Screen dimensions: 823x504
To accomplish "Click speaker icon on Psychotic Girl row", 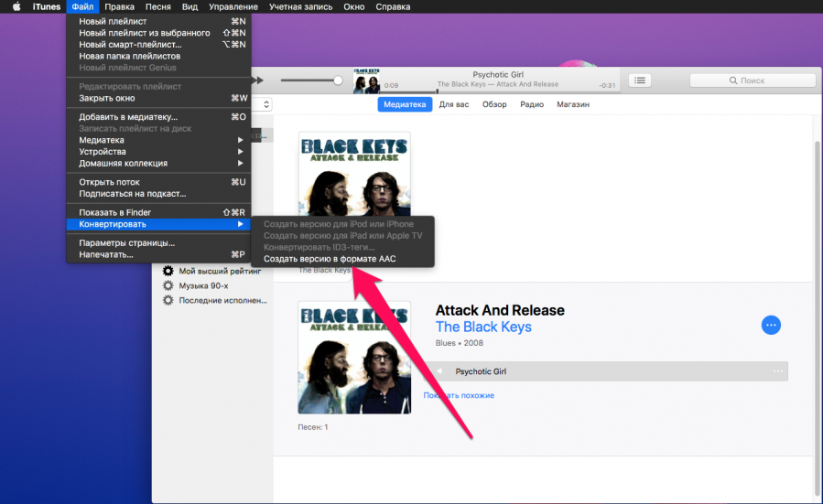I will (439, 371).
